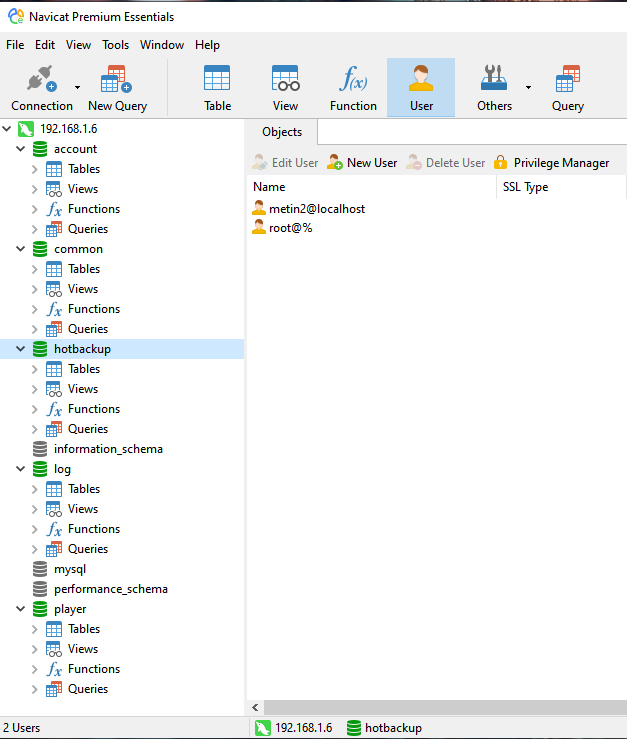Viewport: 627px width, 739px height.
Task: Select Tables under the log database
Action: (84, 489)
